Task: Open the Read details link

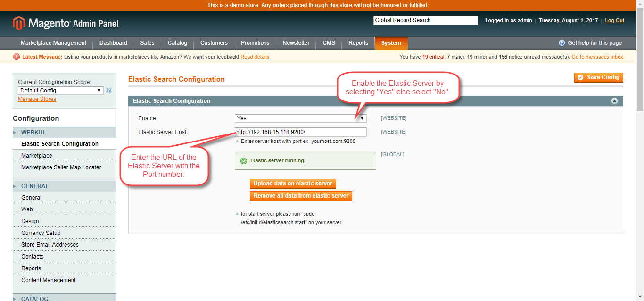Action: pos(255,57)
